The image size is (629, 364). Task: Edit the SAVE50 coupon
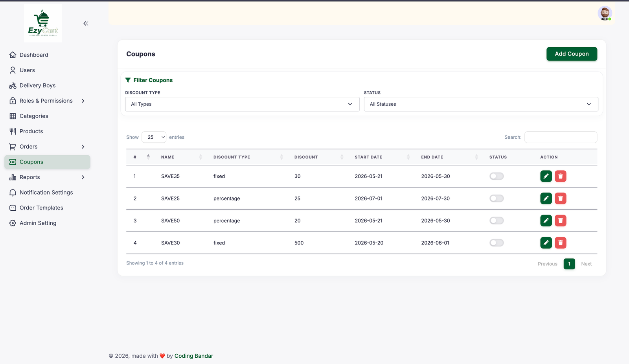tap(546, 221)
